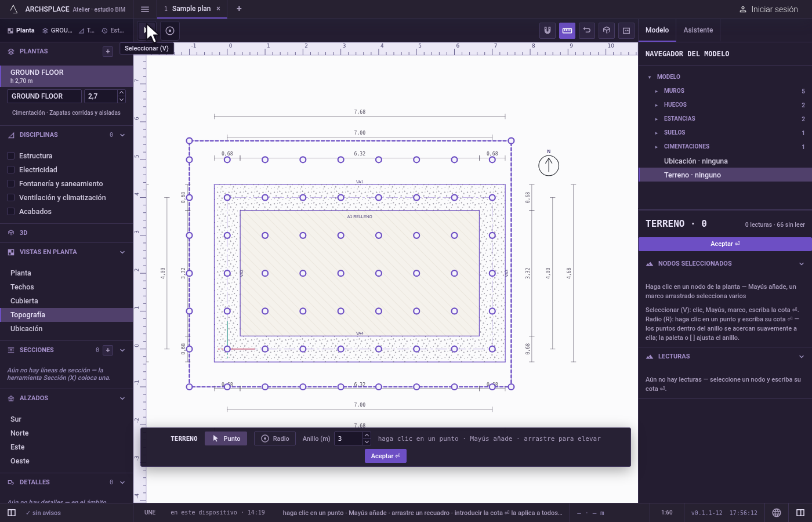The height and width of the screenshot is (522, 812).
Task: Switch terrain mode to Punto
Action: coord(226,438)
